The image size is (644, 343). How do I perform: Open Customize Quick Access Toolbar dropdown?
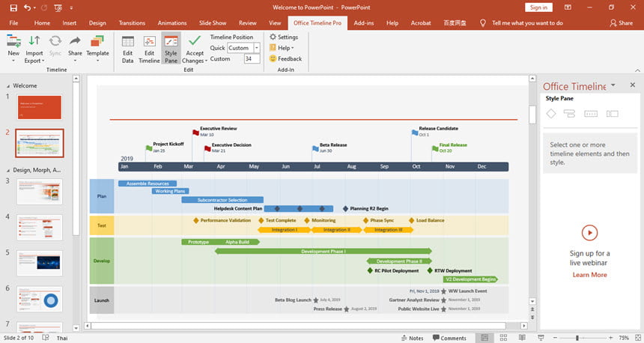point(71,7)
